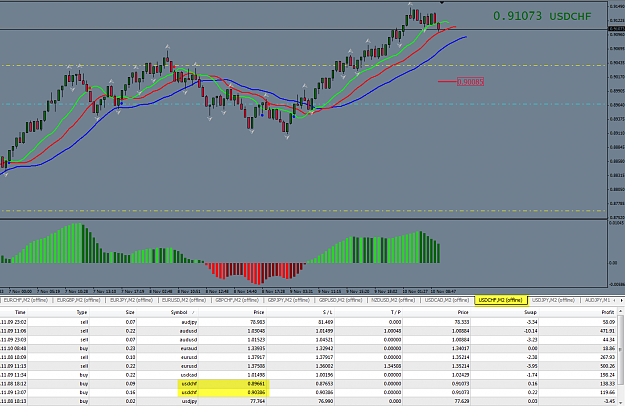Click the swap value -10.14
Viewport: 625px width, 406px height.
pyautogui.click(x=531, y=331)
